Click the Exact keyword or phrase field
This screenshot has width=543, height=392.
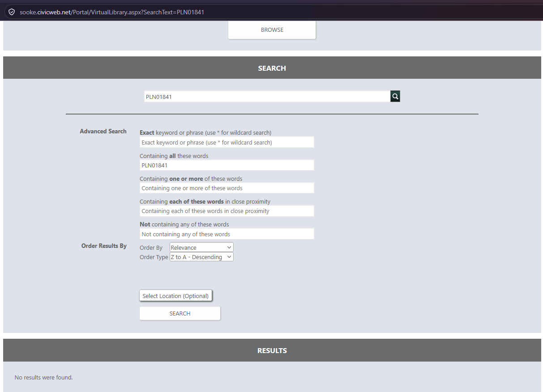(x=227, y=142)
